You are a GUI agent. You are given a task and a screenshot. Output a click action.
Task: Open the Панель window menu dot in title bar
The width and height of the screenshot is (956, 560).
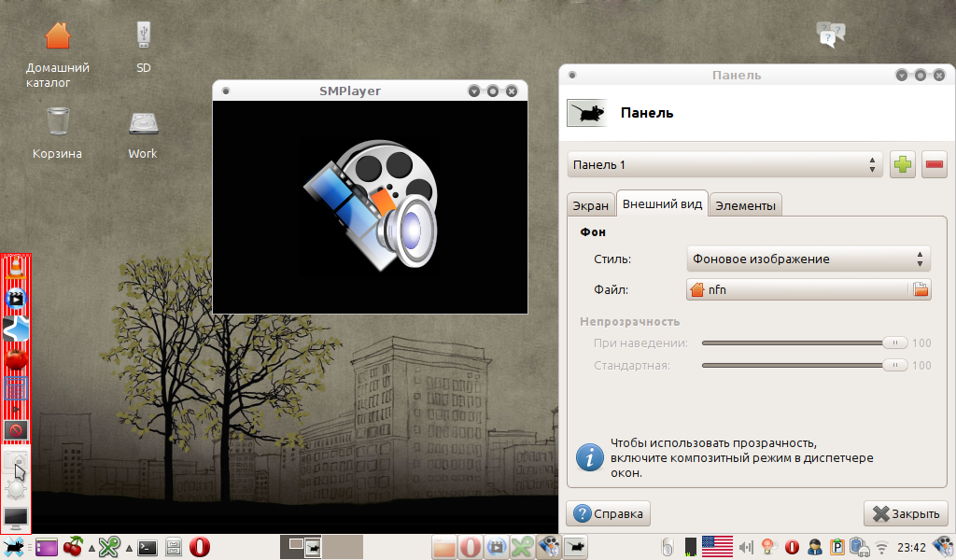pyautogui.click(x=572, y=75)
